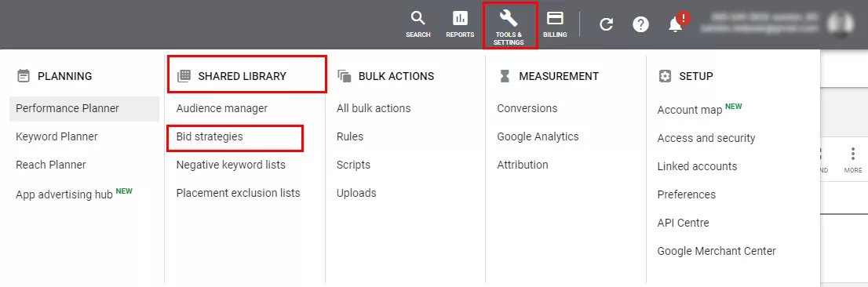
Task: Open Uploads under Bulk Actions
Action: pos(356,193)
